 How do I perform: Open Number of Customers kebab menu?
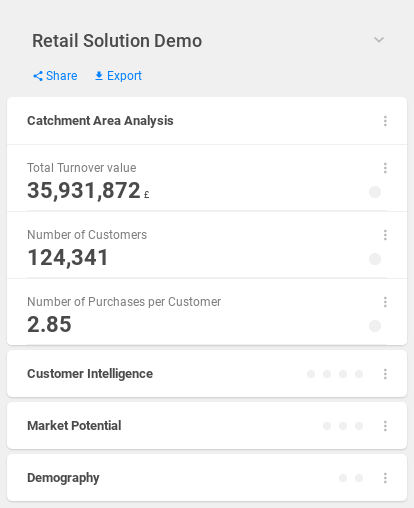385,235
